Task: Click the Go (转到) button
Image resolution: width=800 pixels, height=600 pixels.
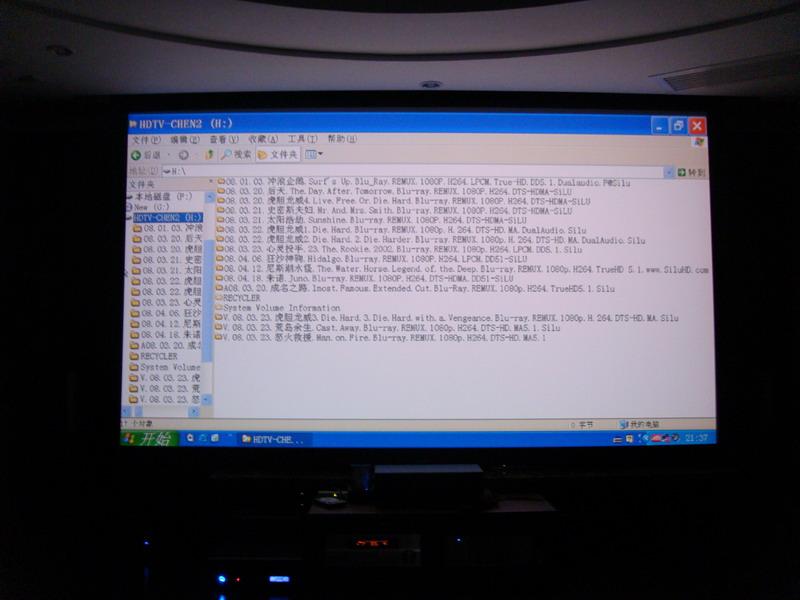Action: pyautogui.click(x=691, y=172)
